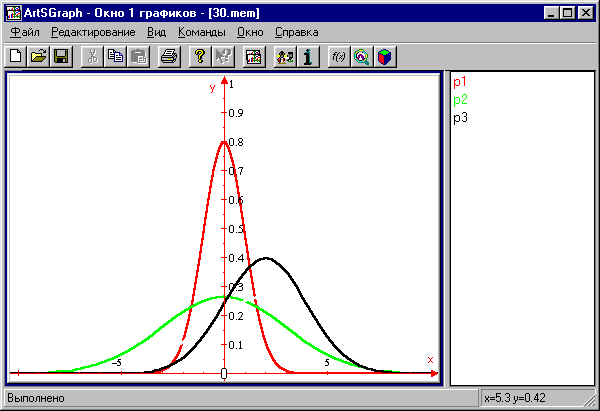The image size is (600, 411).
Task: Open the Редактирование menu
Action: (93, 32)
